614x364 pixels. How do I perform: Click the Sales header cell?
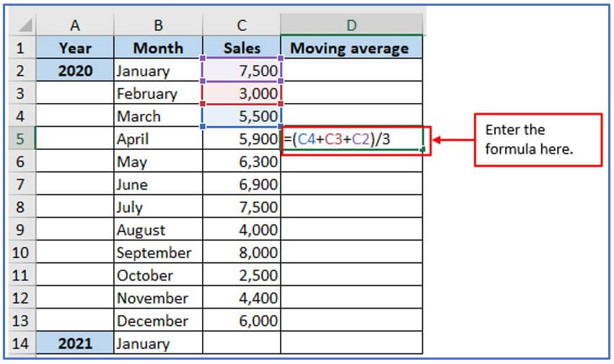click(242, 48)
